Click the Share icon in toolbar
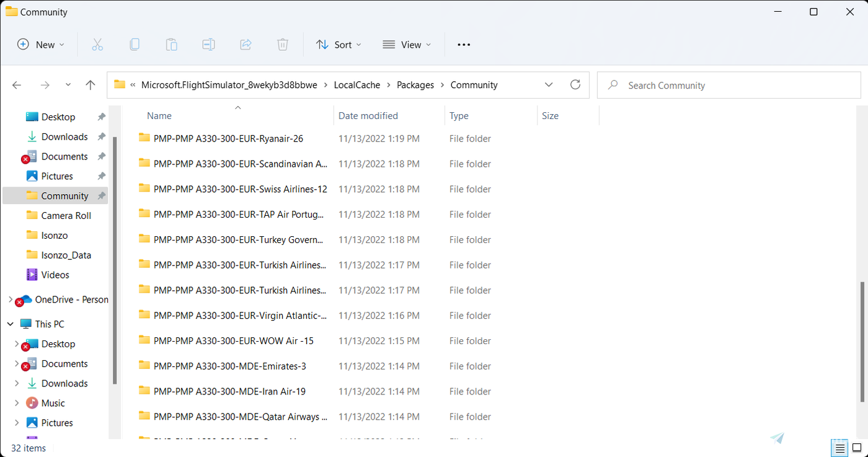The height and width of the screenshot is (457, 868). pyautogui.click(x=246, y=45)
